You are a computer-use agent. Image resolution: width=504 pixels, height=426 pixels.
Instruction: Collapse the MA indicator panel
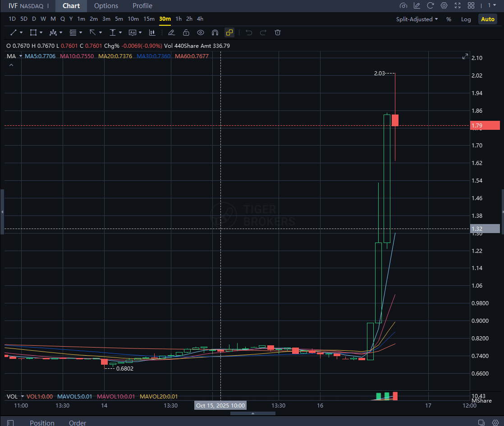point(11,64)
